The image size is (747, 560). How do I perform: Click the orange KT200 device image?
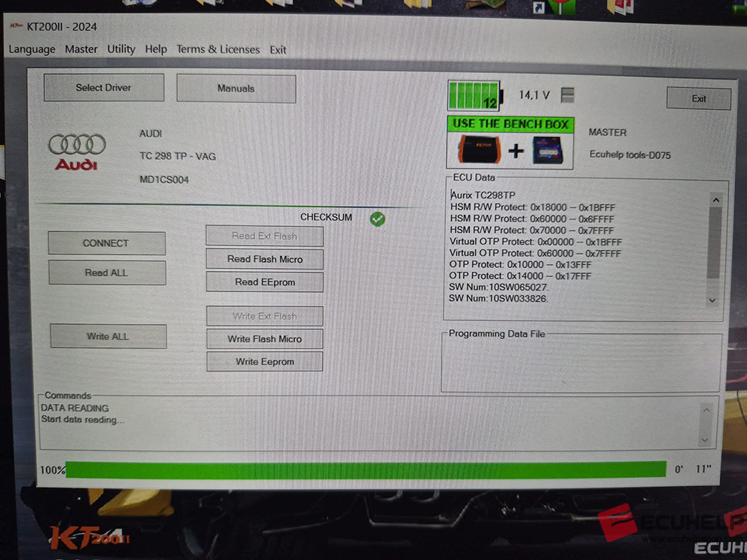coord(480,149)
